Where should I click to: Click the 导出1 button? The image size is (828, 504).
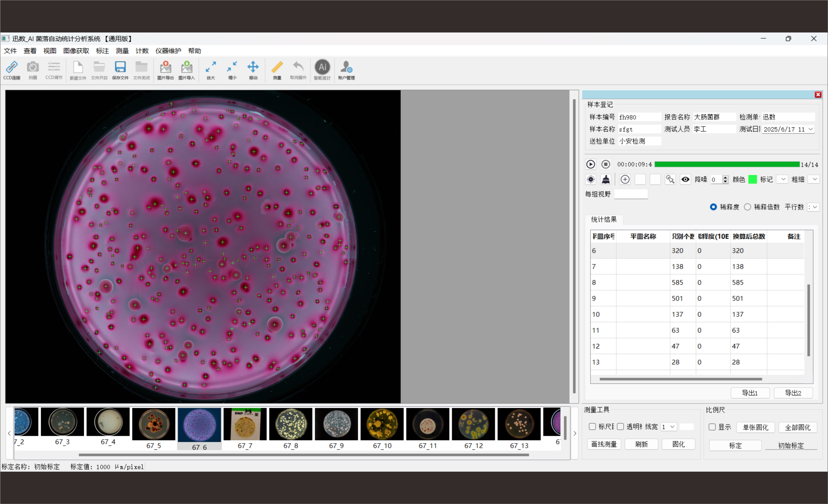(750, 393)
